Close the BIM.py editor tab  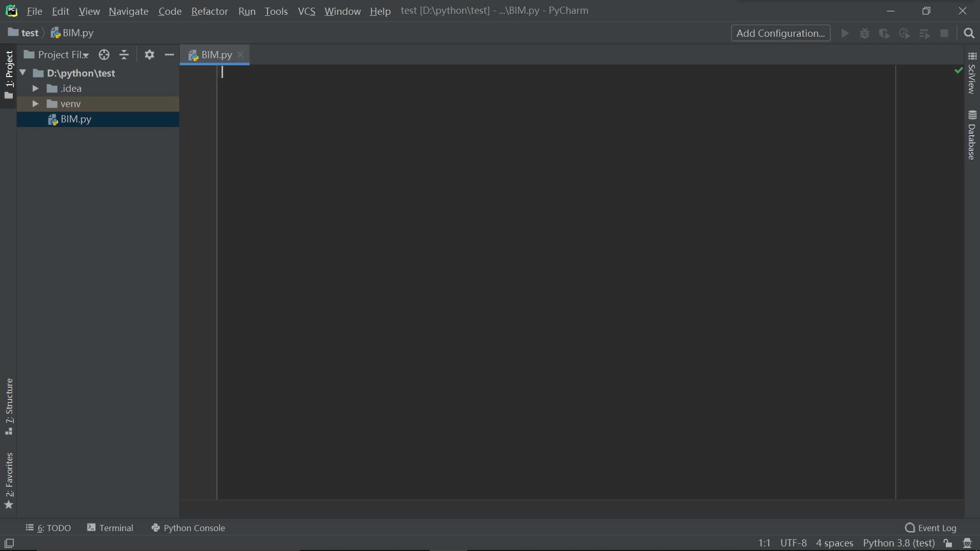240,55
